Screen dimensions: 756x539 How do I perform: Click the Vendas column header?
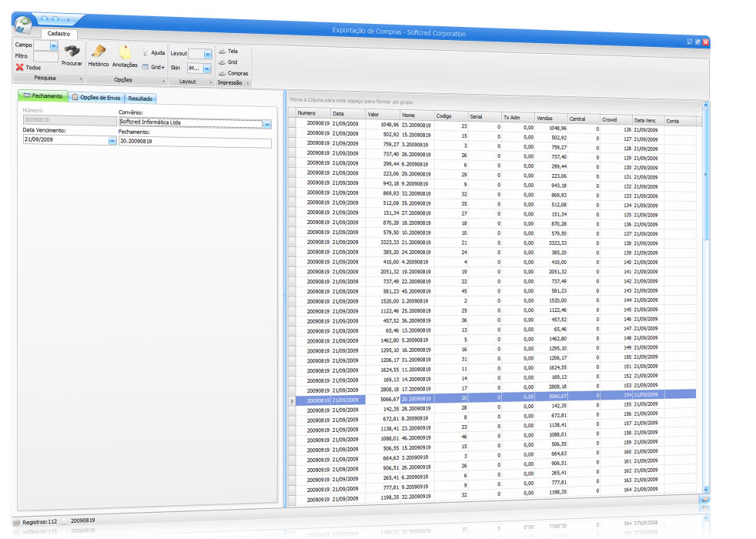point(551,118)
